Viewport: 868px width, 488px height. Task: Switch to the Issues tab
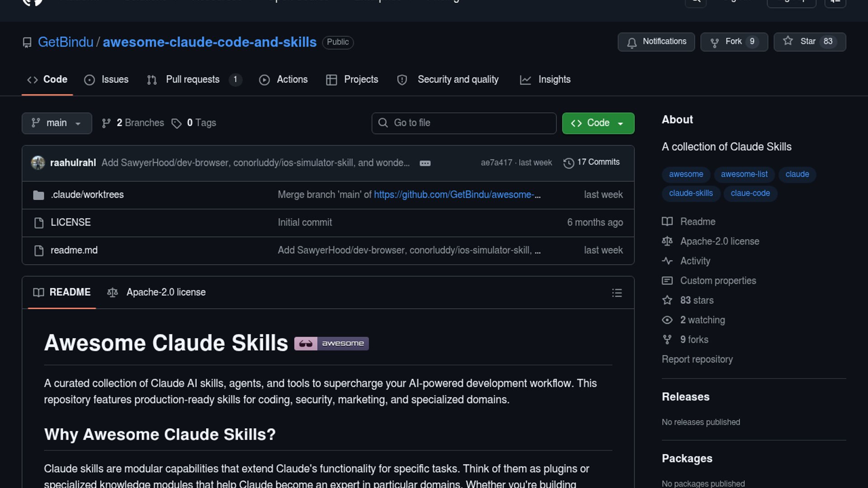[107, 80]
